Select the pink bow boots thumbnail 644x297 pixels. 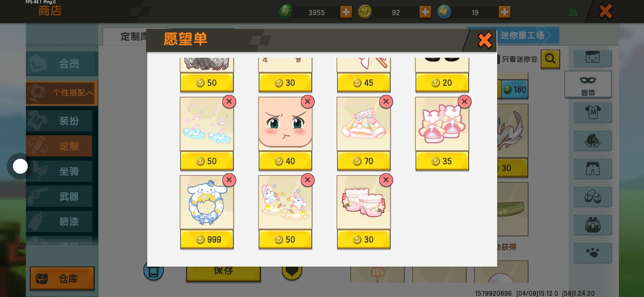[442, 124]
